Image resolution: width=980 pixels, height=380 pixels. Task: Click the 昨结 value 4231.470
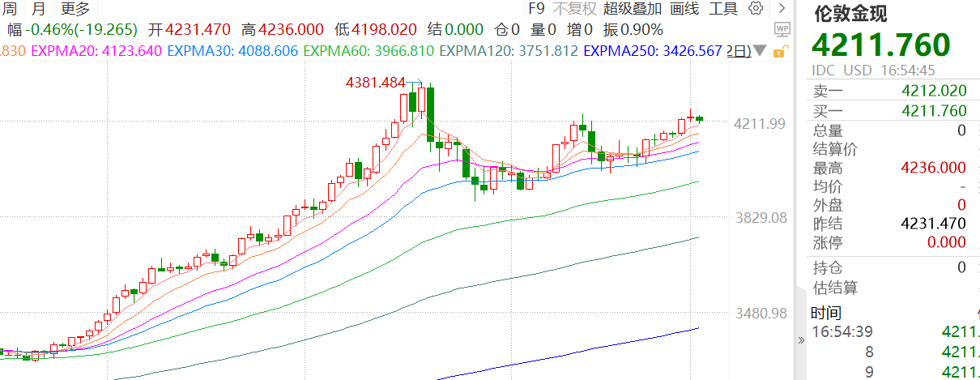[934, 224]
